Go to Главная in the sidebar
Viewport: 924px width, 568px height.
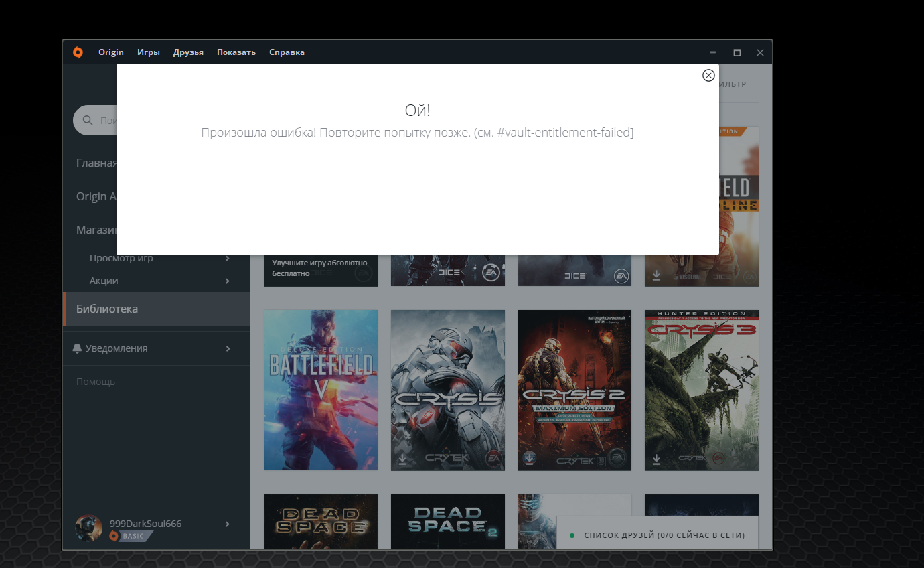click(x=96, y=163)
